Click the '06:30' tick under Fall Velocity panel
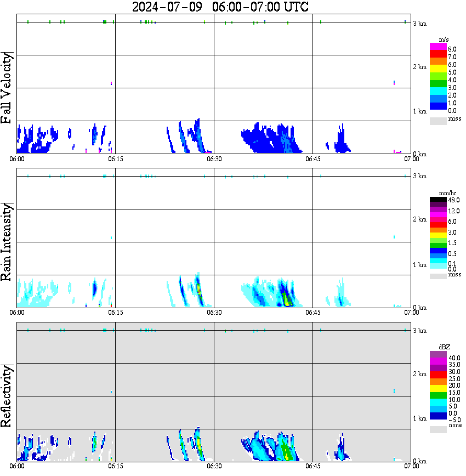This screenshot has height=476, width=466. (x=214, y=159)
